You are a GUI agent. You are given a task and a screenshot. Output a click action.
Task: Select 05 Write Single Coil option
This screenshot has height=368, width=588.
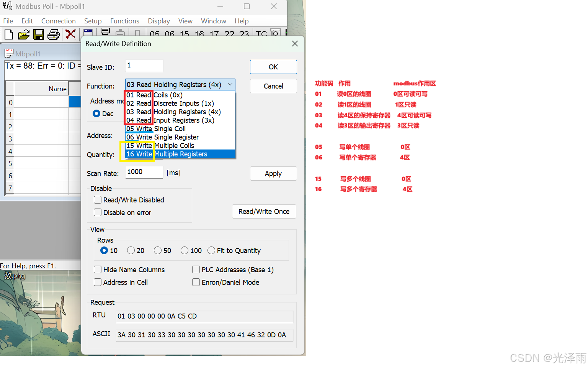click(180, 128)
